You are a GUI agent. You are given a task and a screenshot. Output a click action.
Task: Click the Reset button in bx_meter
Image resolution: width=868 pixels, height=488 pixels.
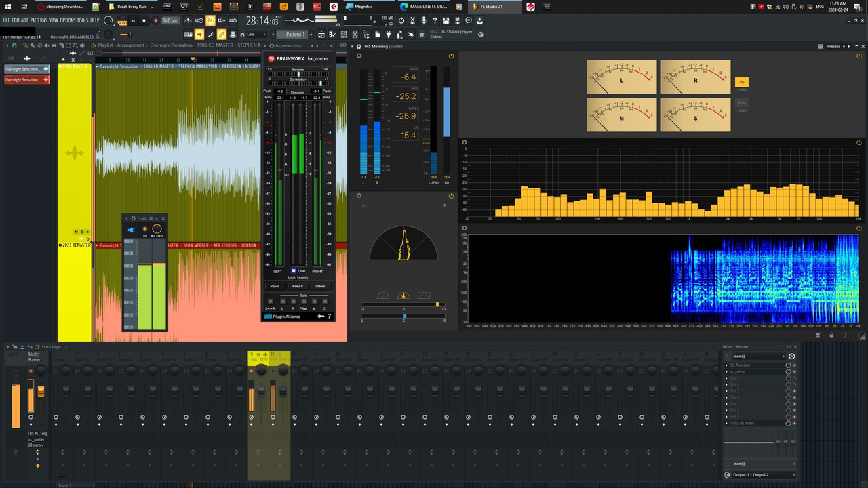[275, 286]
